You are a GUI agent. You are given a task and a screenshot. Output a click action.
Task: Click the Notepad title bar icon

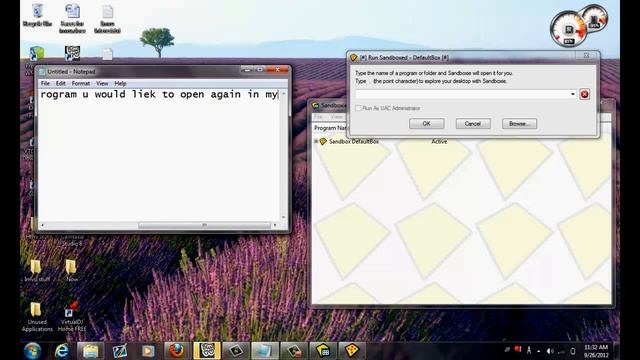point(42,72)
